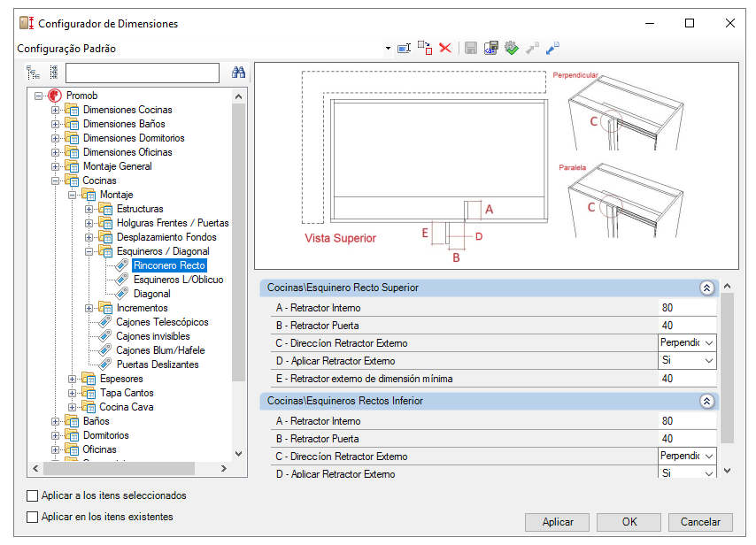The width and height of the screenshot is (756, 545).
Task: Click the Cancelar button
Action: click(x=700, y=522)
